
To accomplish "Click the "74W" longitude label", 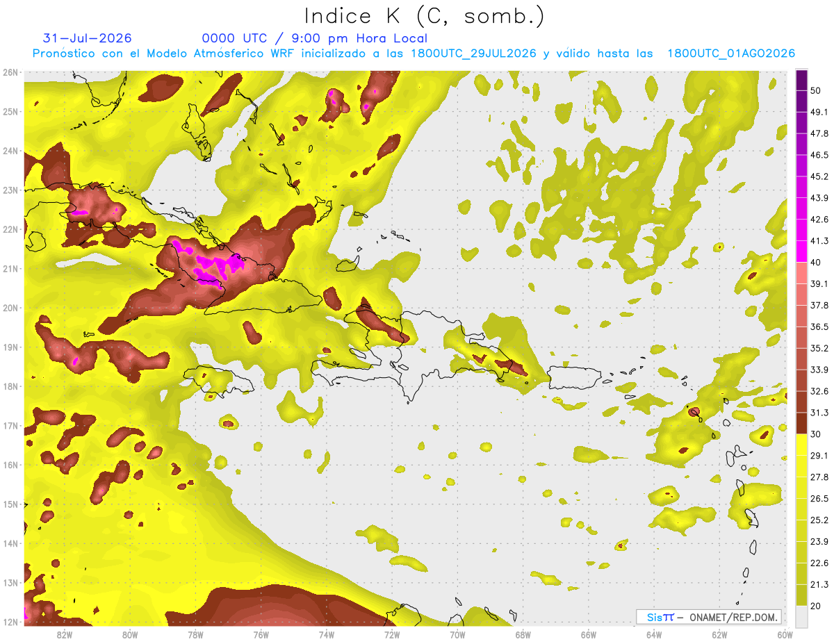I will click(327, 634).
